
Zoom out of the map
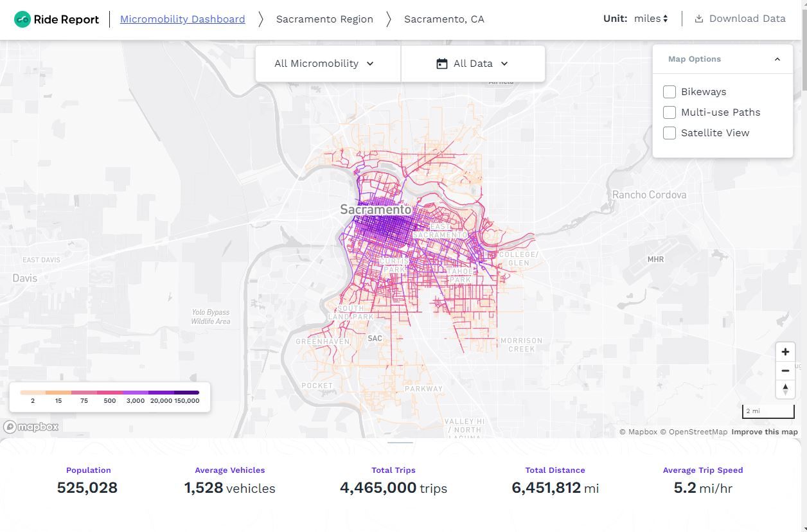coord(785,371)
